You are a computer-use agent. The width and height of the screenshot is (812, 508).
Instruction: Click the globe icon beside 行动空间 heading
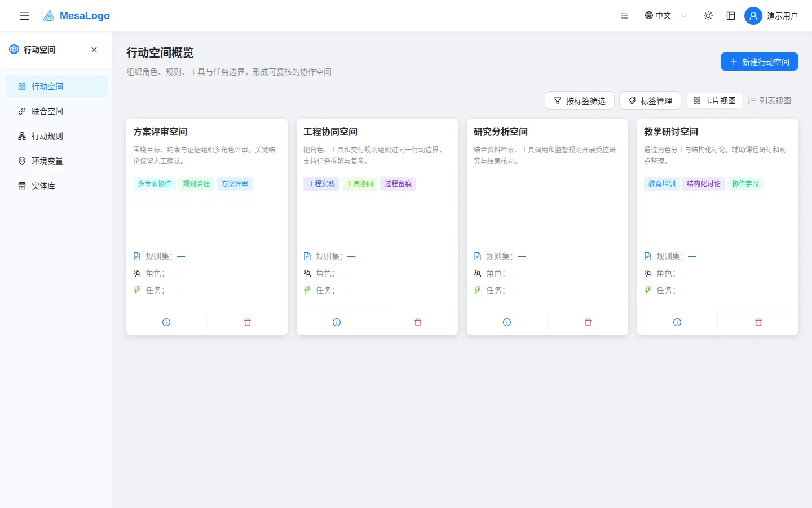[14, 50]
